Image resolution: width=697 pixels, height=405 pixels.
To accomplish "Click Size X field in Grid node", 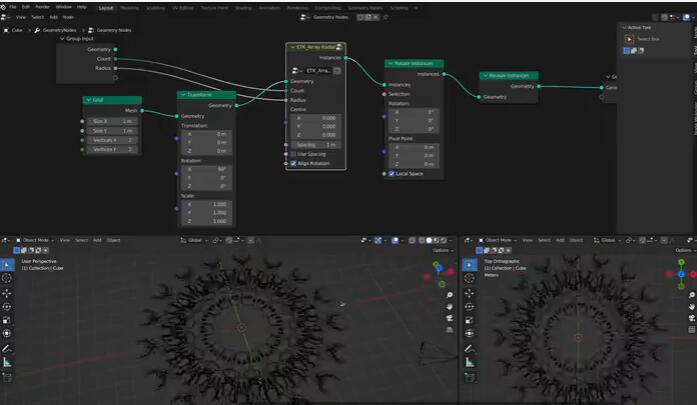I will (112, 121).
